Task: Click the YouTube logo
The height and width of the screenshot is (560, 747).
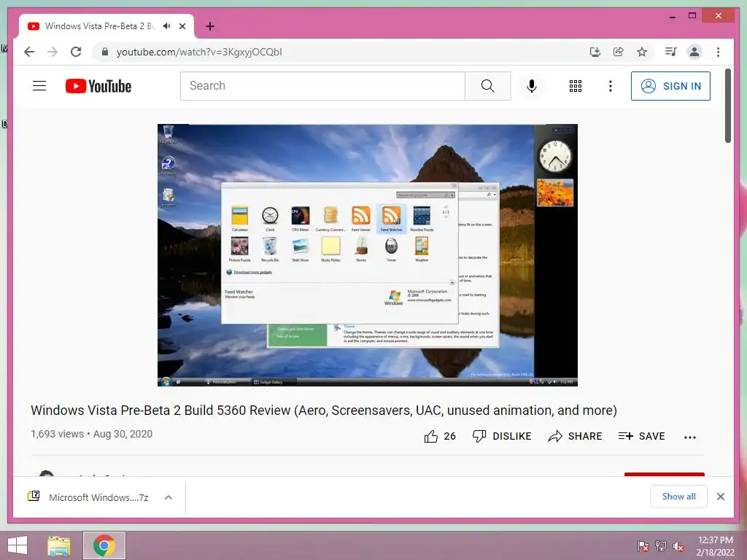Action: pyautogui.click(x=98, y=86)
